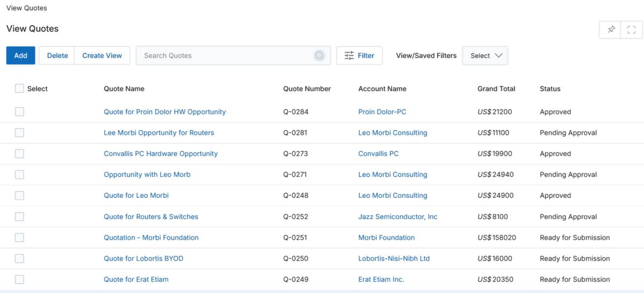This screenshot has height=293, width=644.
Task: Open Lobortis-Nisi-Nibh Ltd account
Action: [x=394, y=259]
